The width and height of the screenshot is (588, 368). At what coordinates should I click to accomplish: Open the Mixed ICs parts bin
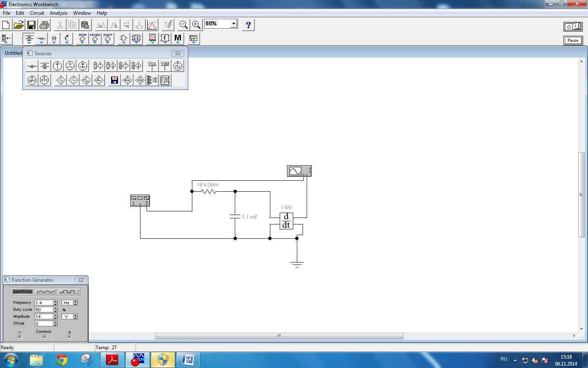95,39
